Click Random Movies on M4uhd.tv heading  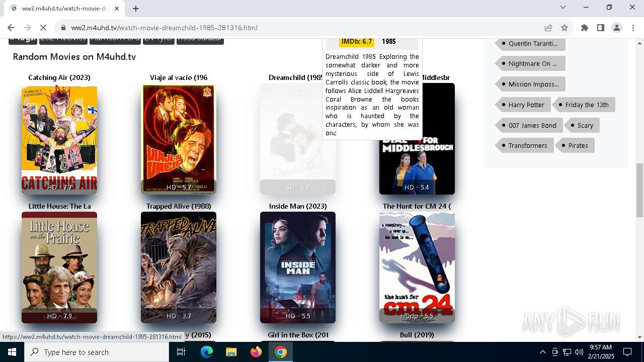point(74,57)
